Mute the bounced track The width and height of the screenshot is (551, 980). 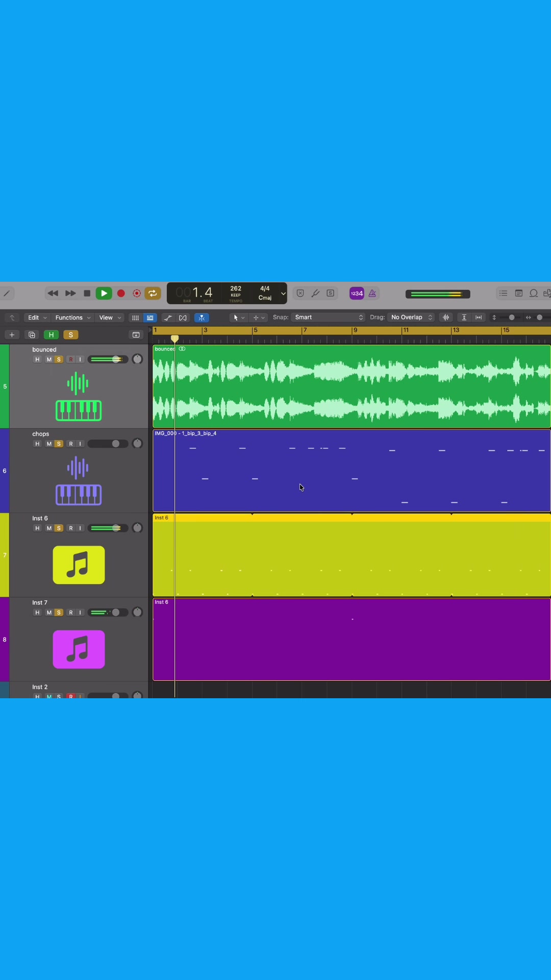[x=49, y=359]
